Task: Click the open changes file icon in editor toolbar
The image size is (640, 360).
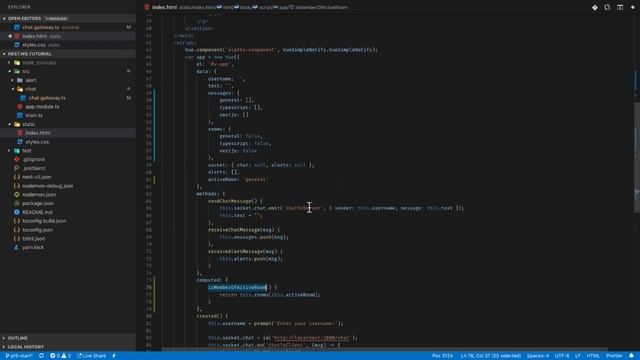Action: pos(607,7)
